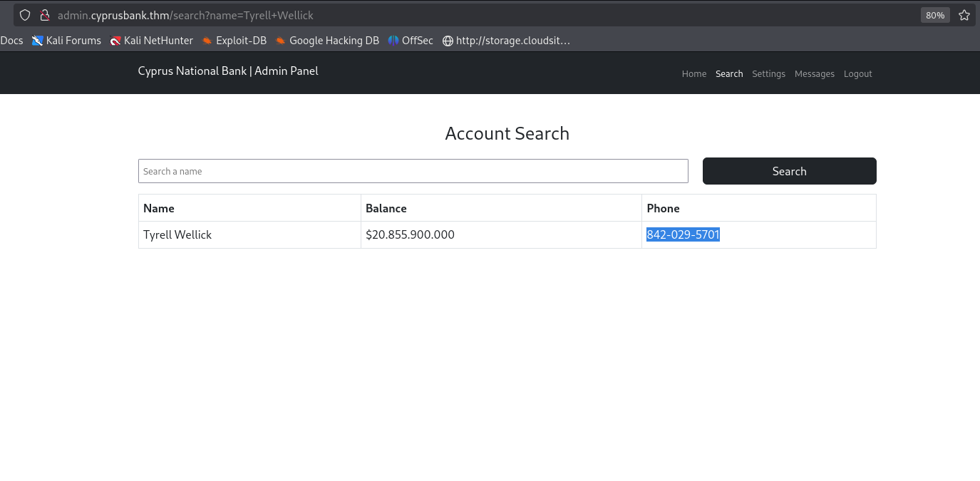Open the Messages nav item
The height and width of the screenshot is (481, 980).
pyautogui.click(x=815, y=73)
